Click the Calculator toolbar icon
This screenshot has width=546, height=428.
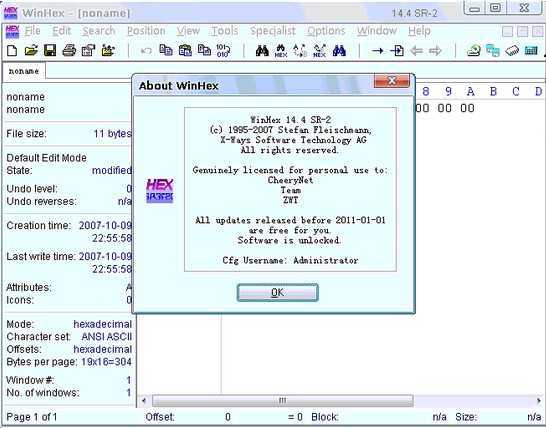click(x=531, y=51)
